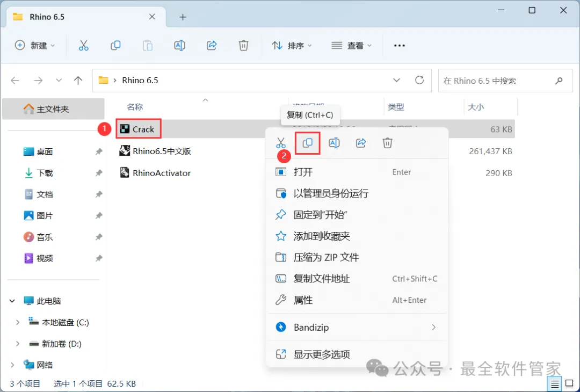This screenshot has height=392, width=580.
Task: Click Copy icon in context menu
Action: (x=307, y=143)
